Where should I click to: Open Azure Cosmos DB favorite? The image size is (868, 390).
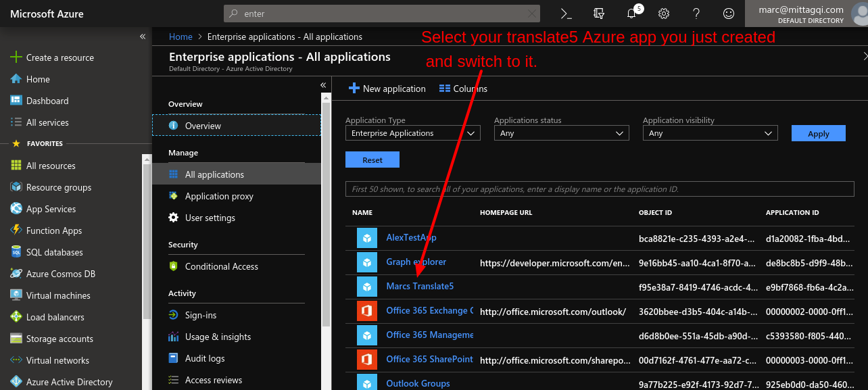(x=53, y=274)
